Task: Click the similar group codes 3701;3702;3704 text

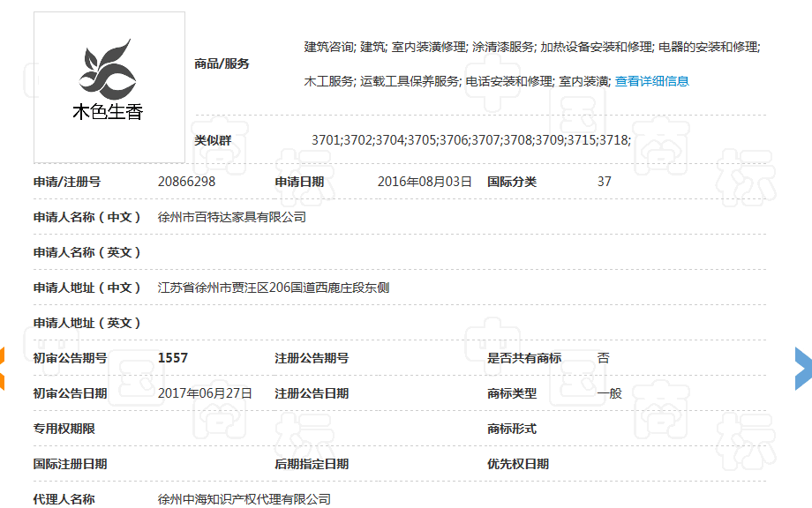Action: 470,140
